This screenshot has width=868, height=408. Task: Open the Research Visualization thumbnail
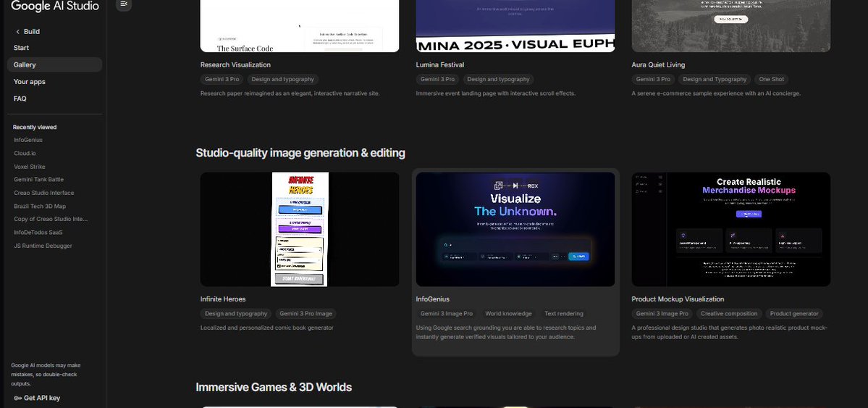coord(300,26)
